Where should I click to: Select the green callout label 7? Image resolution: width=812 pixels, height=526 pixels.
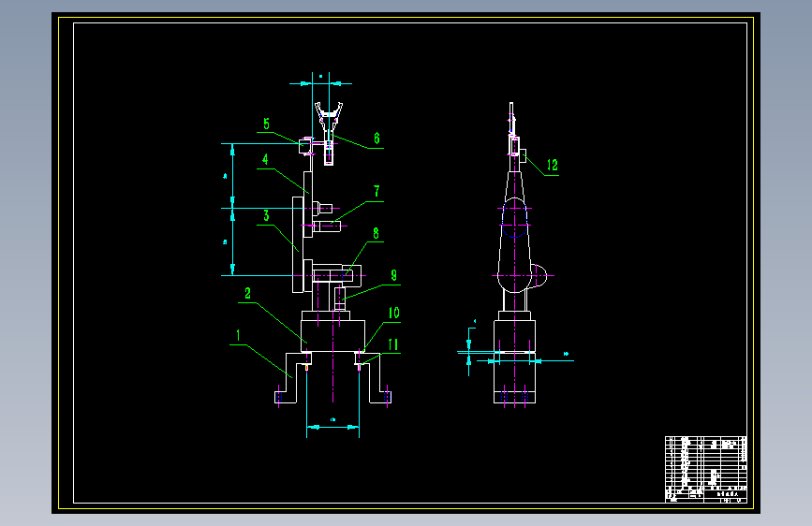tap(377, 192)
